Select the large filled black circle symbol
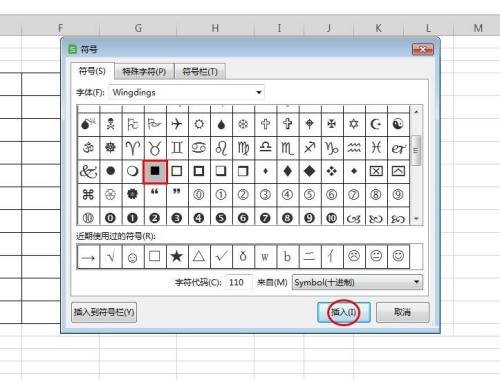Image resolution: width=500 pixels, height=380 pixels. click(111, 171)
